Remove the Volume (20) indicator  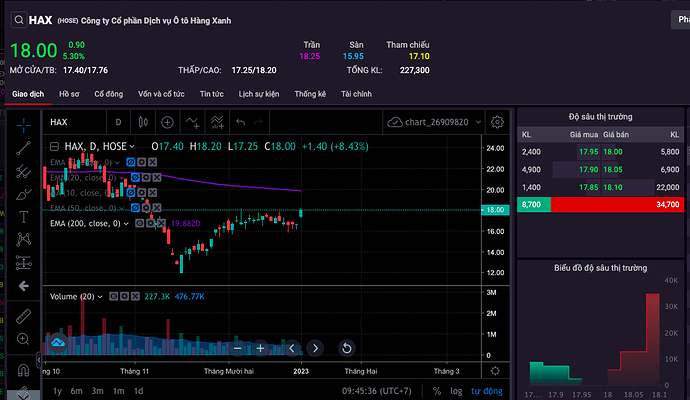click(135, 297)
